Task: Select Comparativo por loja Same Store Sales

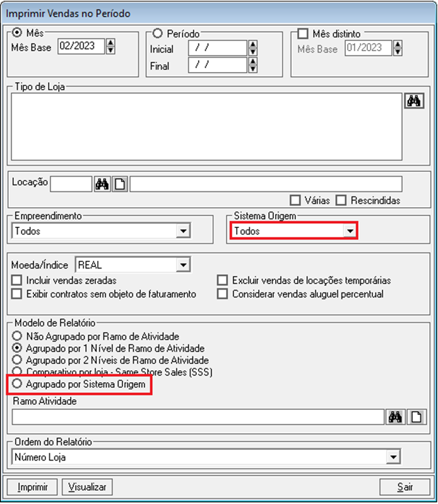Action: 16,371
